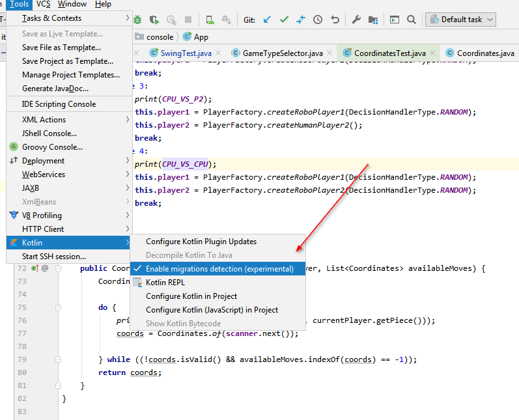Open Kotlin REPL from the submenu
The height and width of the screenshot is (420, 519).
click(166, 283)
